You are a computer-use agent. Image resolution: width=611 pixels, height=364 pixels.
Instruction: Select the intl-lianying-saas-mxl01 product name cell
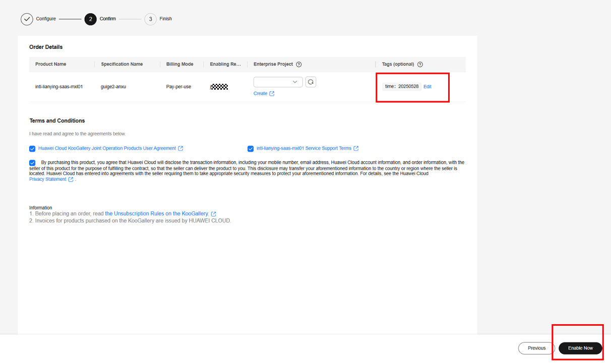tap(59, 87)
